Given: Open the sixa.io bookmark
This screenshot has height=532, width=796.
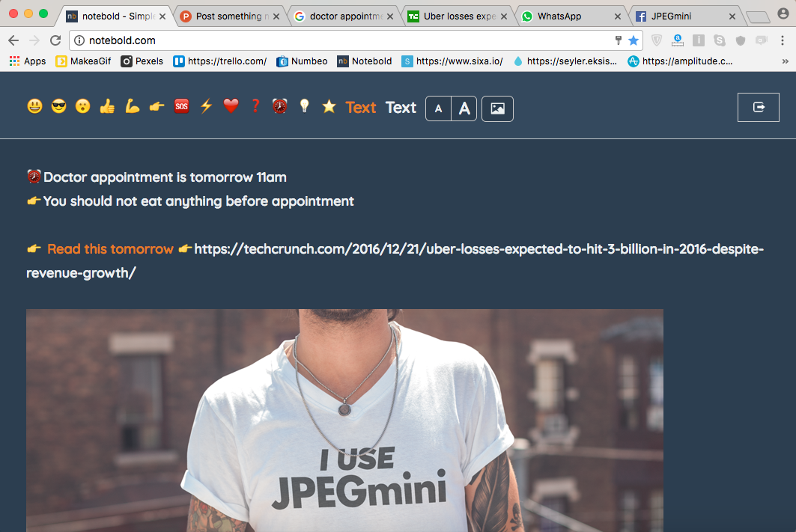Looking at the screenshot, I should [x=452, y=61].
